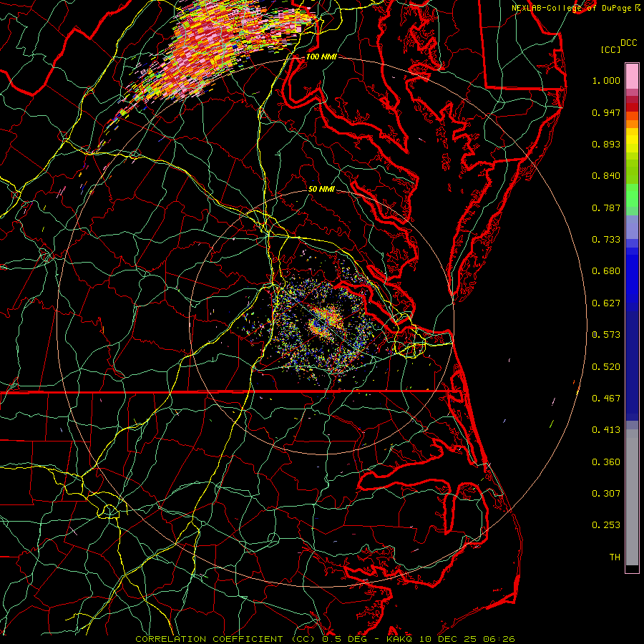Click the DCC product label above legend

[x=628, y=43]
